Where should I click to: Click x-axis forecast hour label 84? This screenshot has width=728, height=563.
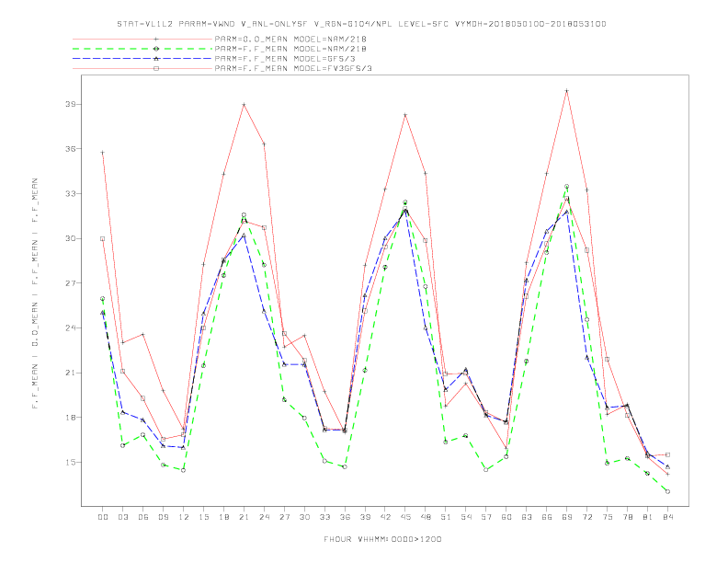point(667,517)
